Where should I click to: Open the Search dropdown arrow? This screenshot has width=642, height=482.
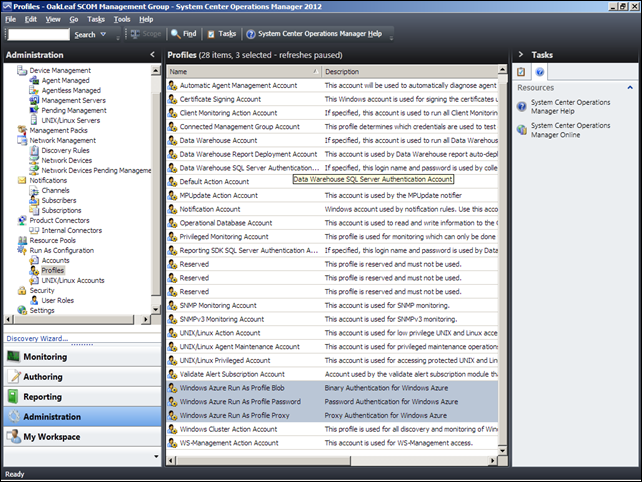[x=104, y=34]
